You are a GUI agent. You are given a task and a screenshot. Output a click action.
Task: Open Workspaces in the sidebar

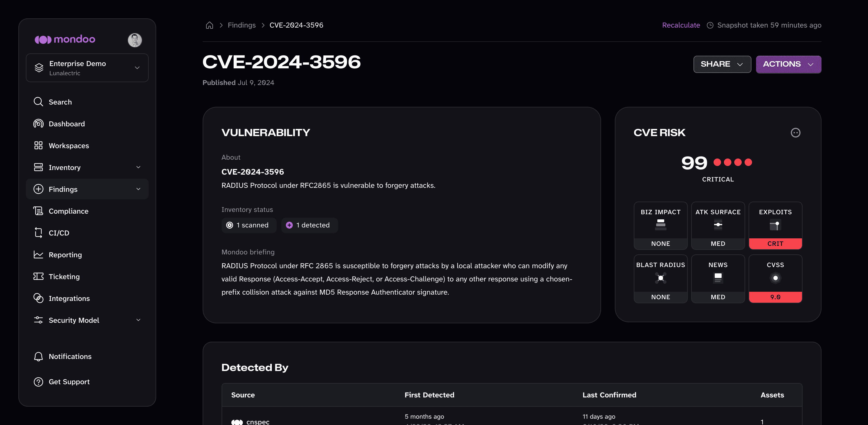87,146
